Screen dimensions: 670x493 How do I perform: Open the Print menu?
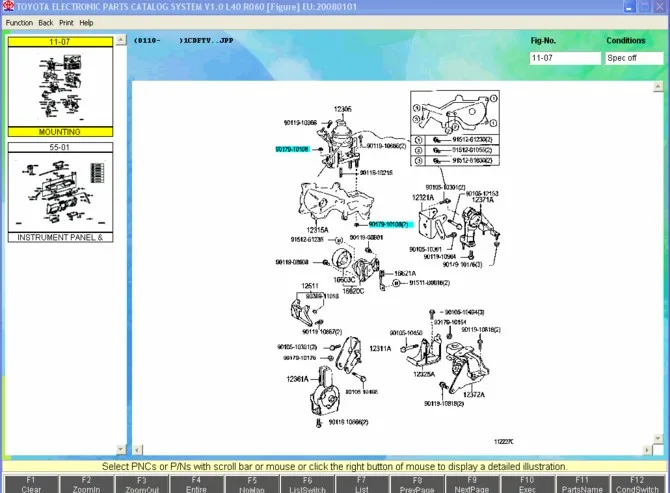click(66, 23)
